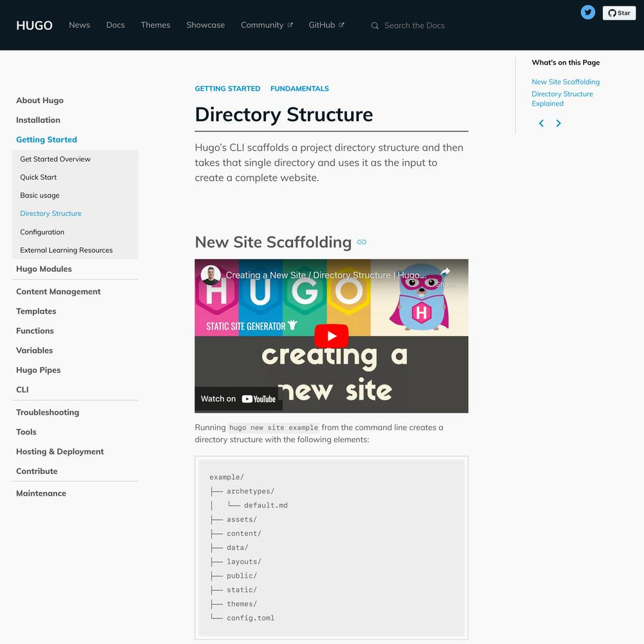Open External Learning Resources page
The height and width of the screenshot is (644, 644).
point(66,250)
